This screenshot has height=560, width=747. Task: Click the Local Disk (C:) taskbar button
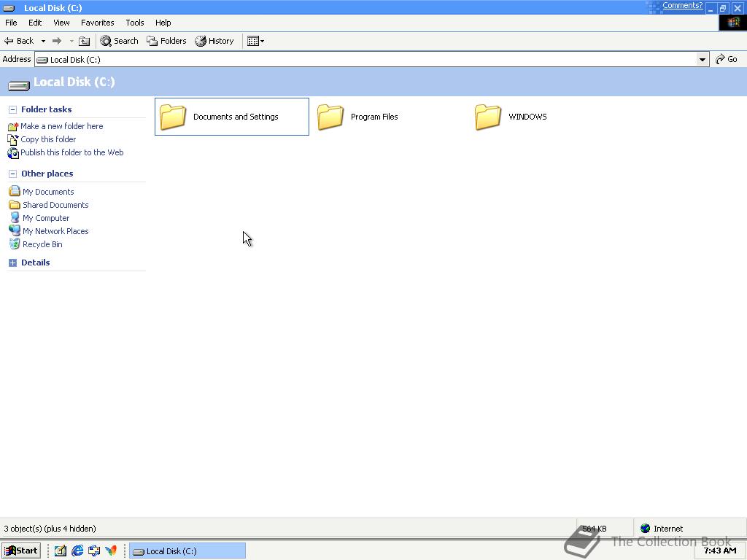pos(187,551)
